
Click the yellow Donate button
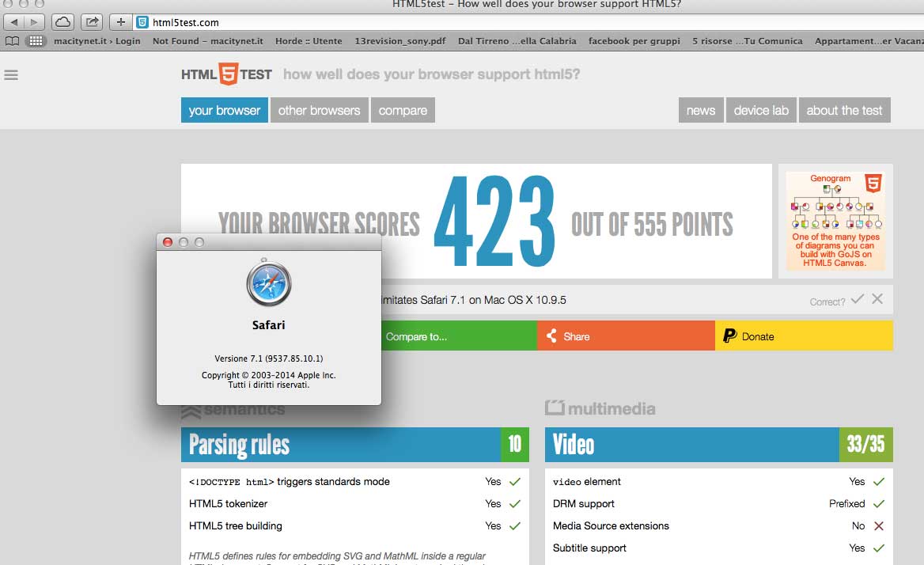pyautogui.click(x=804, y=336)
